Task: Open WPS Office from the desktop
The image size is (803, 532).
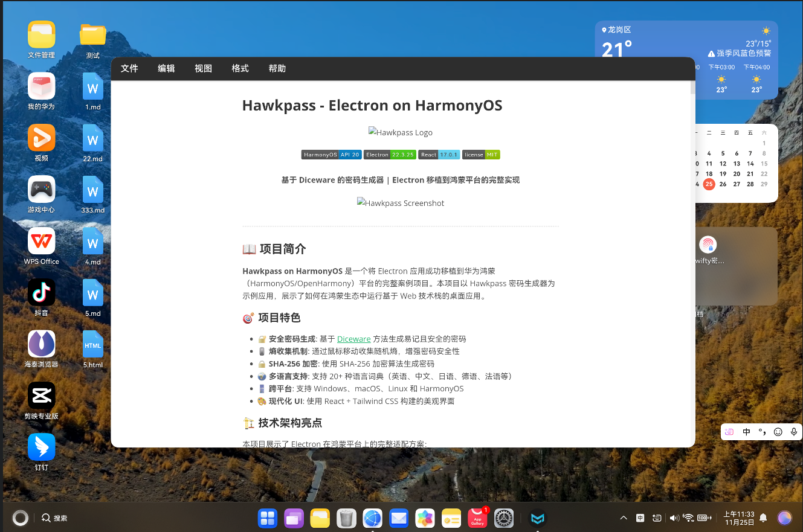Action: [41, 240]
